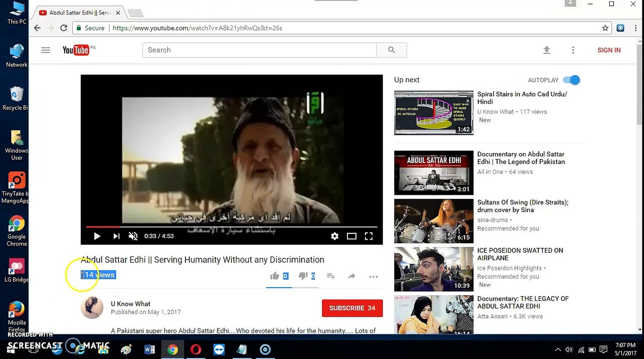Add the video to a playlist

[330, 276]
